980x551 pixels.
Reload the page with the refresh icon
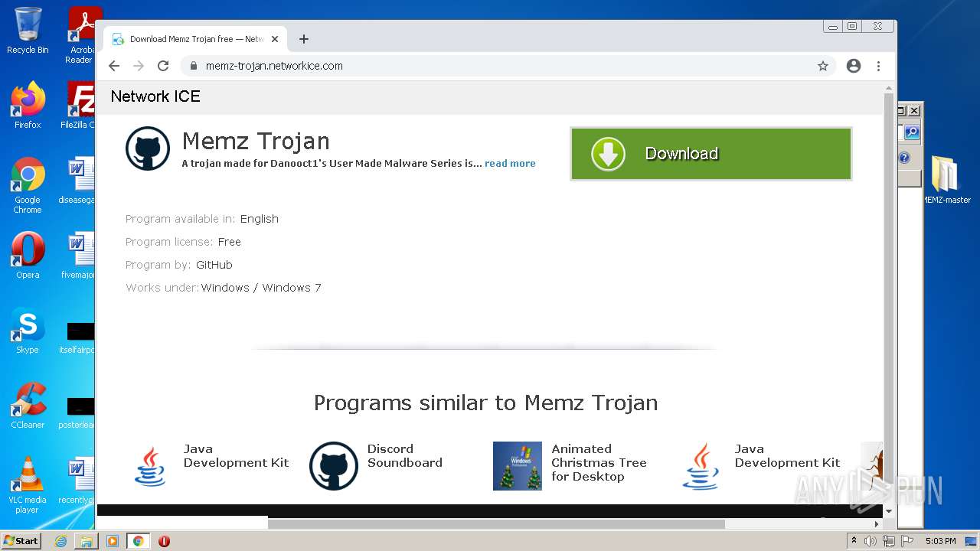tap(163, 66)
